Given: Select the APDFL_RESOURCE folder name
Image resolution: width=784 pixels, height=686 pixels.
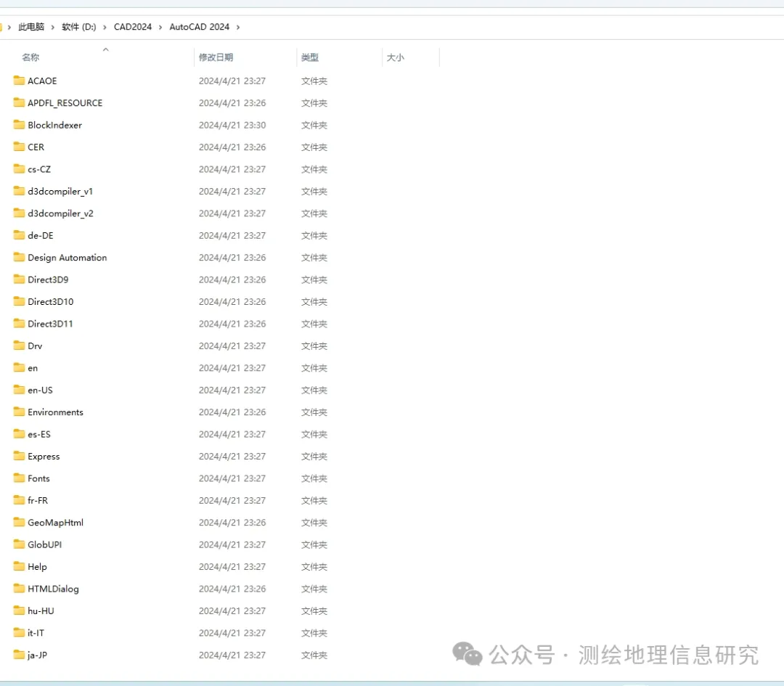Looking at the screenshot, I should 65,103.
